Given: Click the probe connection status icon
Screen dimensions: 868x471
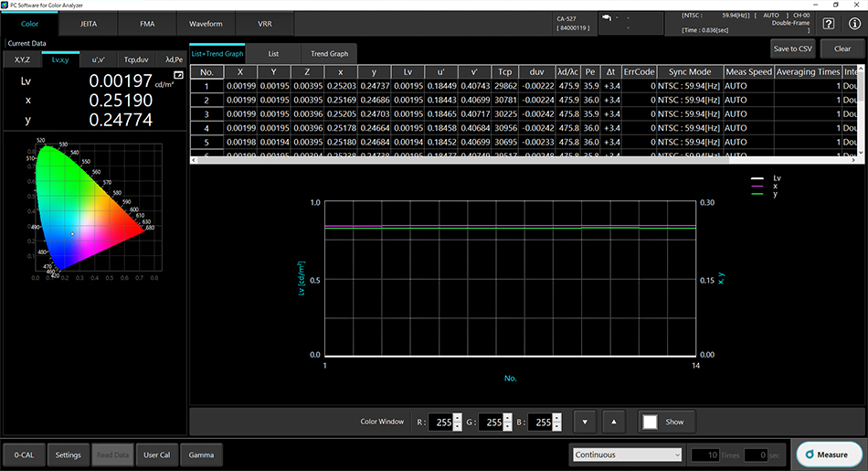Looking at the screenshot, I should coord(607,17).
